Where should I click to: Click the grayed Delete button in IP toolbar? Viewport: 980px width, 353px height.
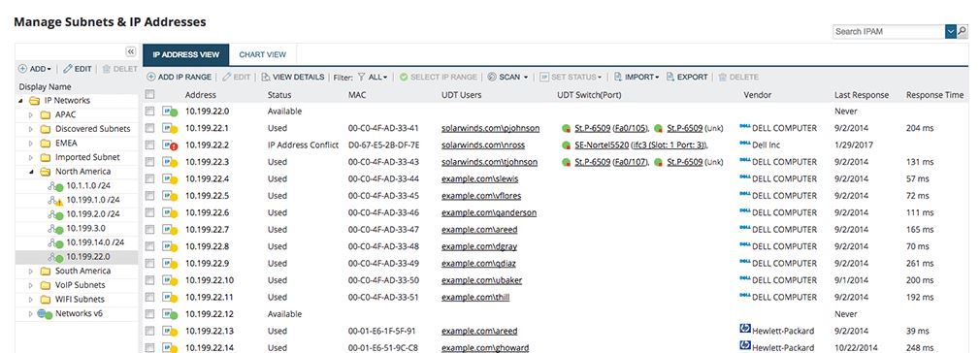pos(738,77)
